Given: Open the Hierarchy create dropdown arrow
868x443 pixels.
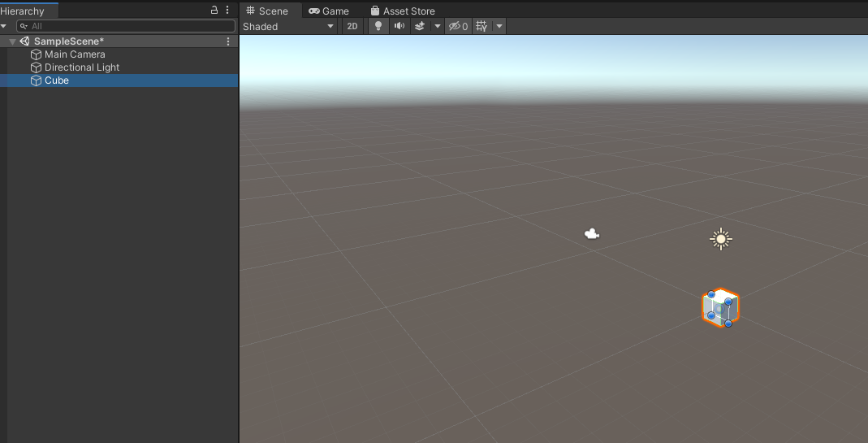Looking at the screenshot, I should [4, 26].
